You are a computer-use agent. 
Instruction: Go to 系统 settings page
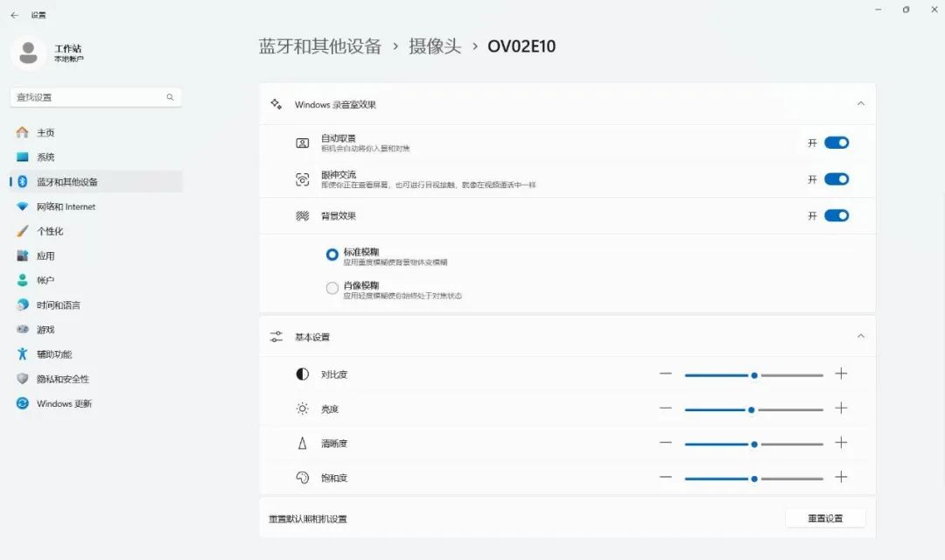tap(96, 157)
